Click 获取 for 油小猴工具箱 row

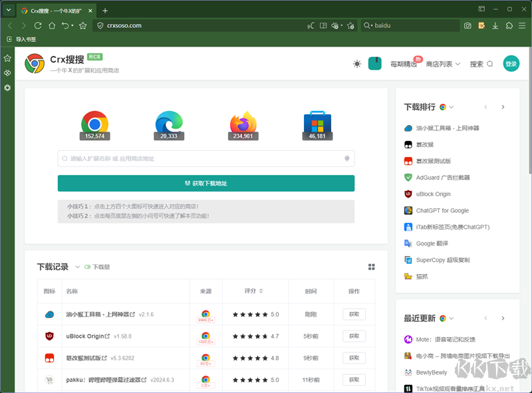(354, 315)
